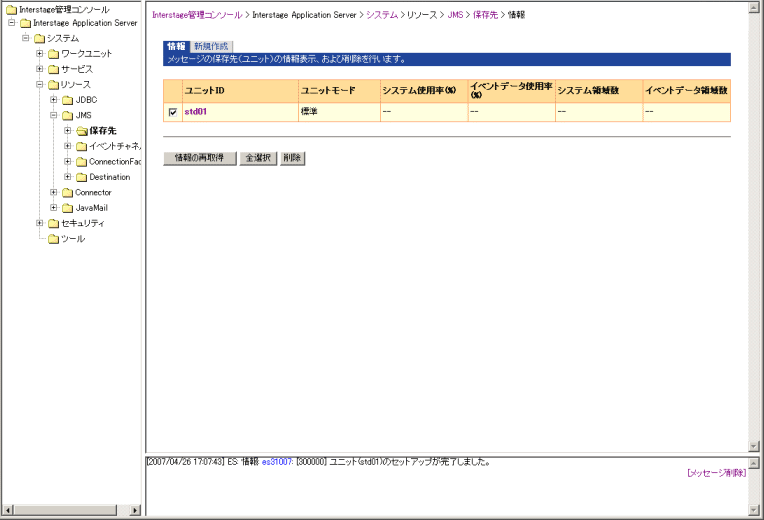Viewport: 764px width, 520px height.
Task: Select the ツール tree item label
Action: 73,239
